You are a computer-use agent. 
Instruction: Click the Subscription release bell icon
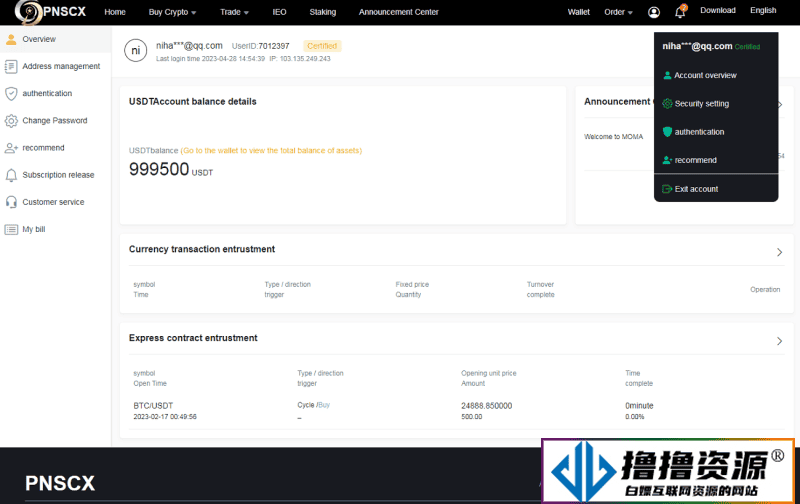click(x=11, y=175)
